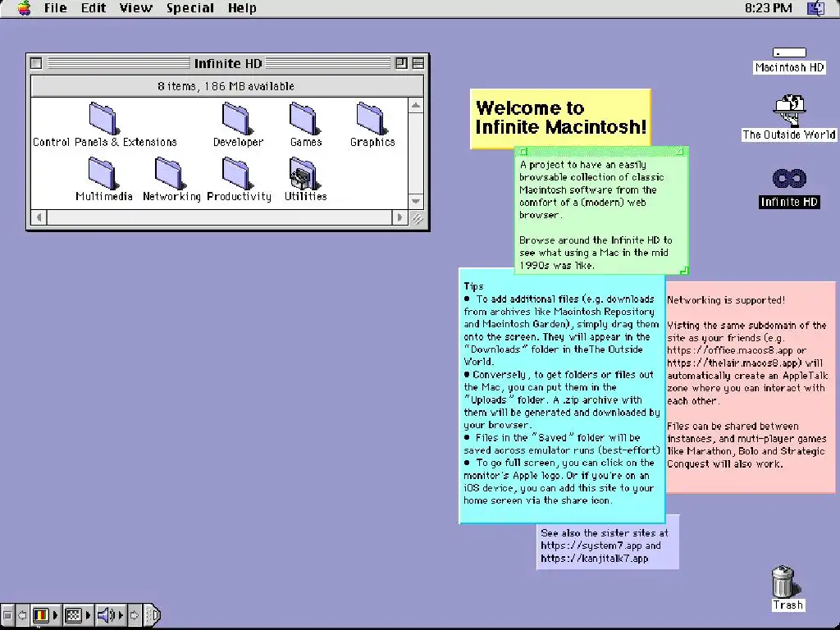Select the Macintosh HD desktop drive
Image resolution: width=840 pixels, height=630 pixels.
point(789,60)
